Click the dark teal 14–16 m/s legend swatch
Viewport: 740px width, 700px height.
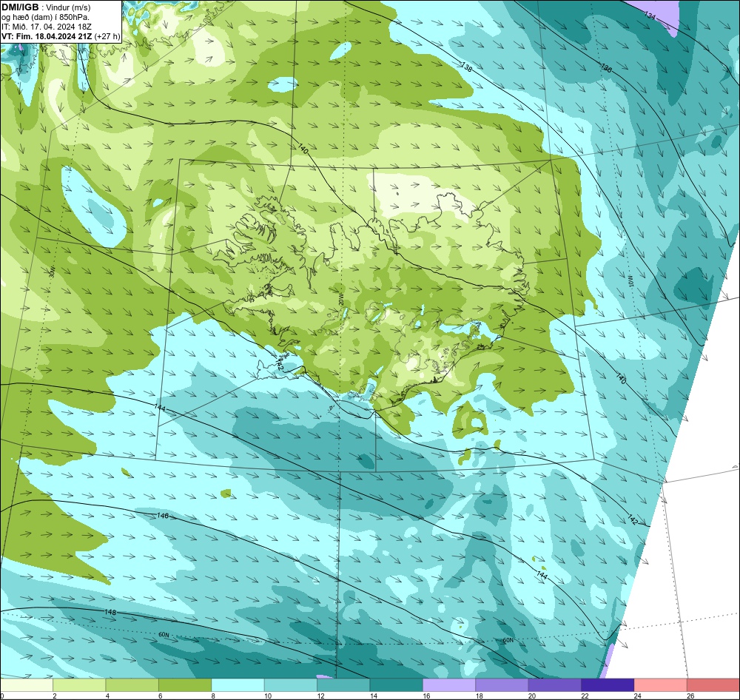point(397,685)
